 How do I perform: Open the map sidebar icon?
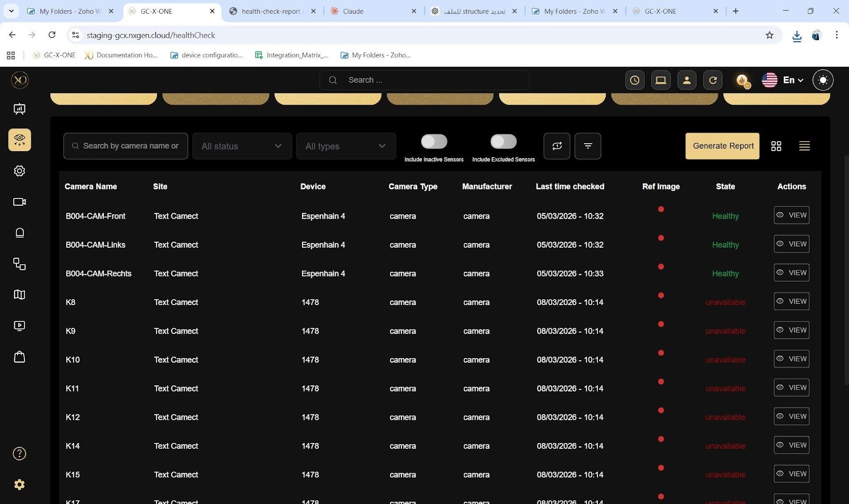click(20, 294)
